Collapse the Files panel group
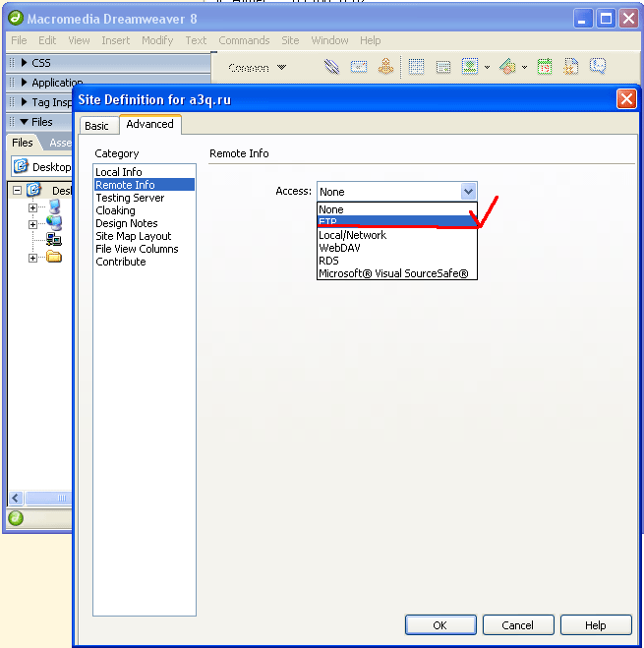The image size is (644, 648). click(24, 122)
